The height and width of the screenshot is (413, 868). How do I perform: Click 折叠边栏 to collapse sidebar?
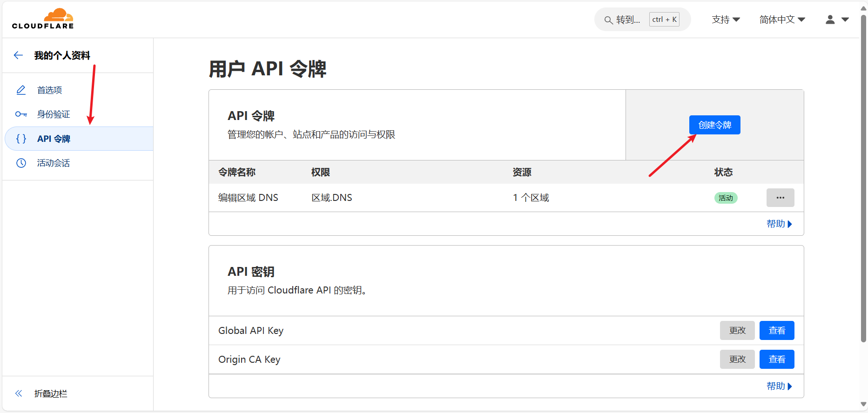[51, 393]
